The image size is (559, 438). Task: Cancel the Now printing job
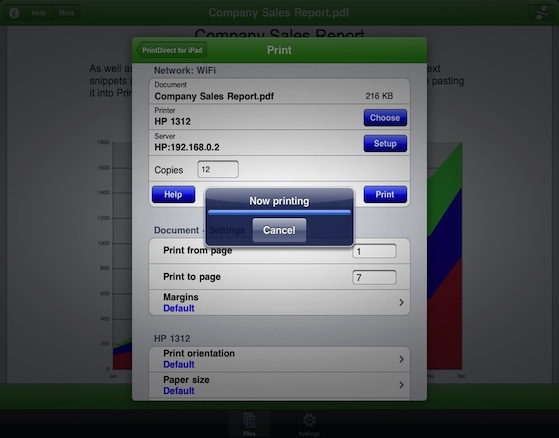pyautogui.click(x=279, y=230)
